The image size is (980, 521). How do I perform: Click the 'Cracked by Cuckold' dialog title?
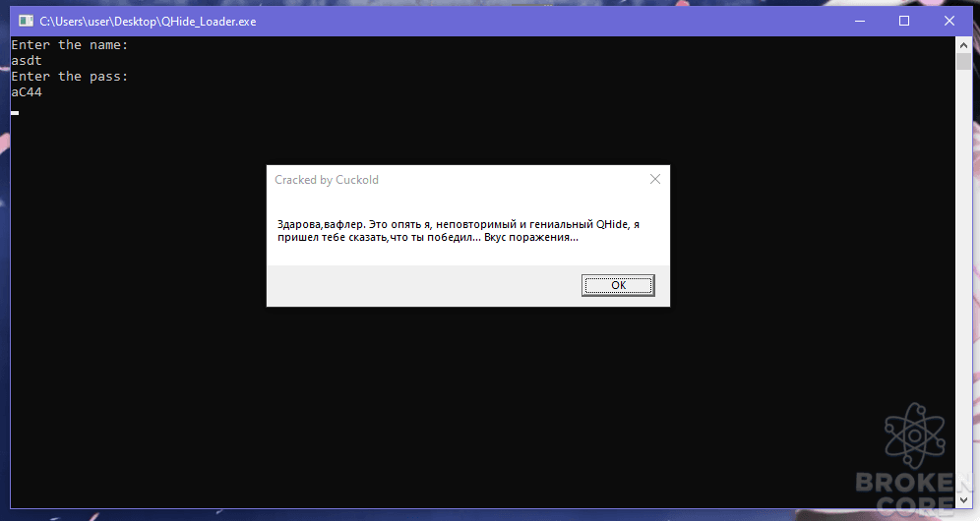click(x=327, y=180)
